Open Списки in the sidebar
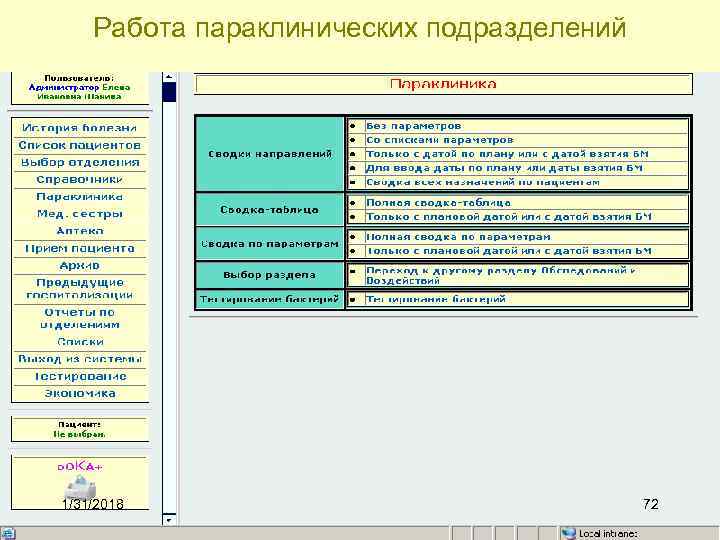The height and width of the screenshot is (540, 720). coord(80,342)
